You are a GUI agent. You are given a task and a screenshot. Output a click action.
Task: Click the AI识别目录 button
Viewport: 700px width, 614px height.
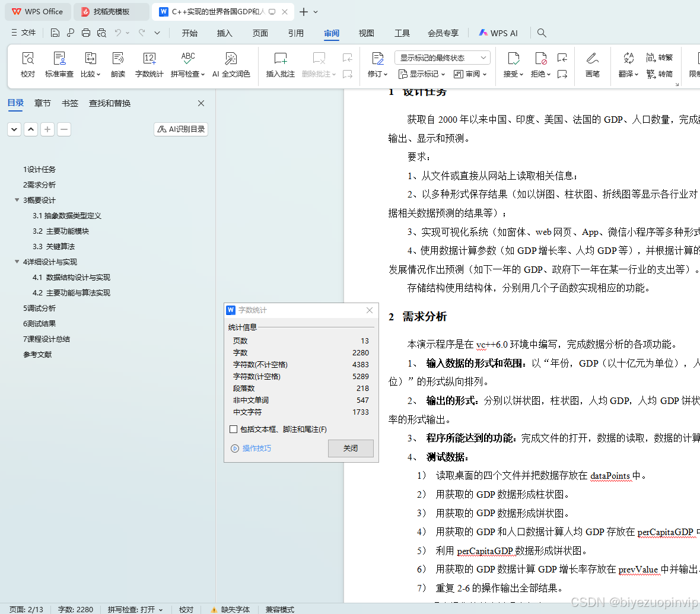[x=181, y=129]
